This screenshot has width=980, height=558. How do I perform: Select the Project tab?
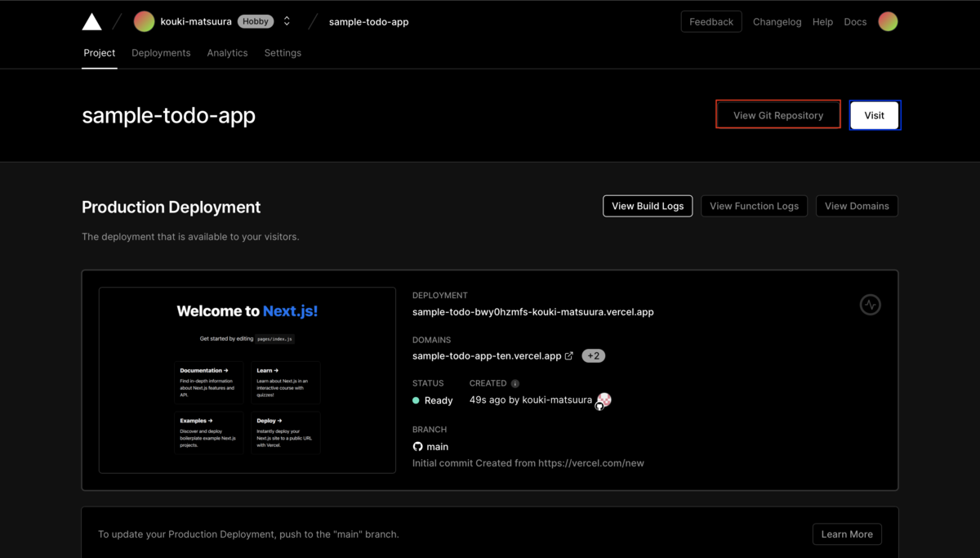click(100, 53)
